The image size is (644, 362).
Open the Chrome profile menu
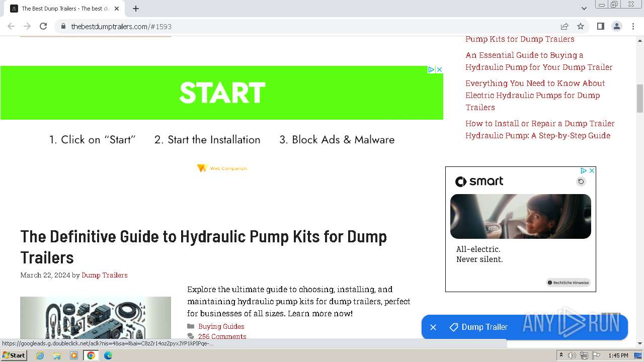(616, 26)
